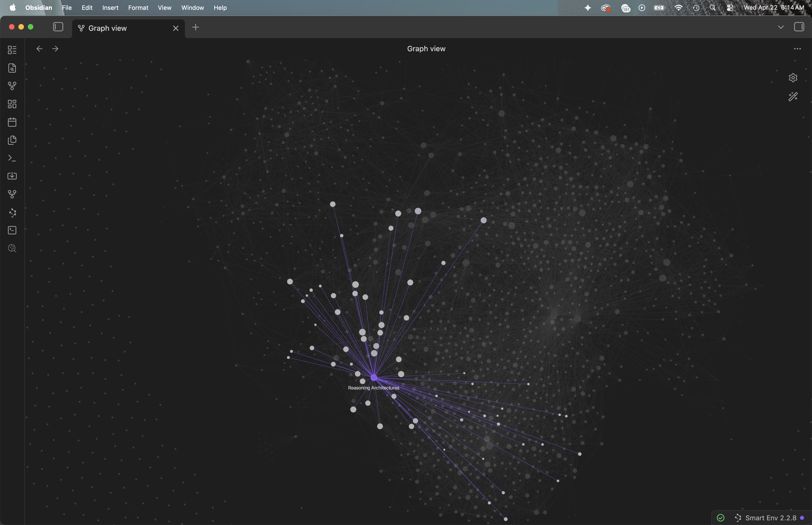Create new canvas from ribbon icon
Image resolution: width=812 pixels, height=525 pixels.
(x=12, y=104)
